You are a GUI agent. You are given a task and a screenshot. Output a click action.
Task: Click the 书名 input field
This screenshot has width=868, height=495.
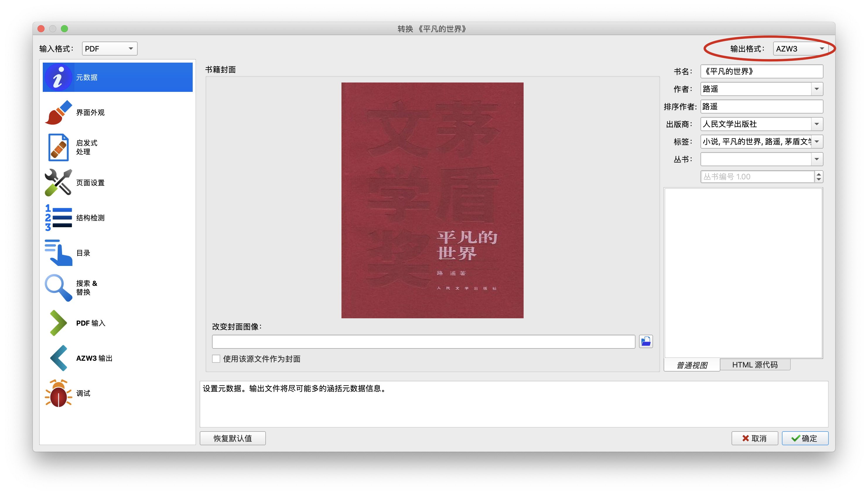pos(761,71)
